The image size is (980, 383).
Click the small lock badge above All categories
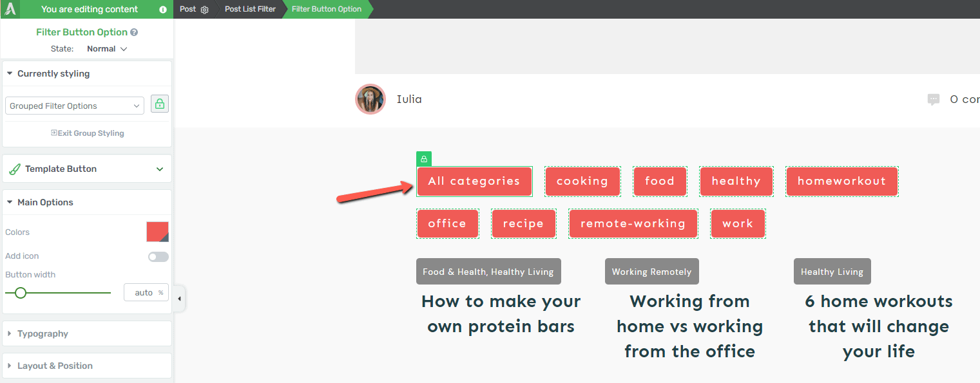(424, 159)
